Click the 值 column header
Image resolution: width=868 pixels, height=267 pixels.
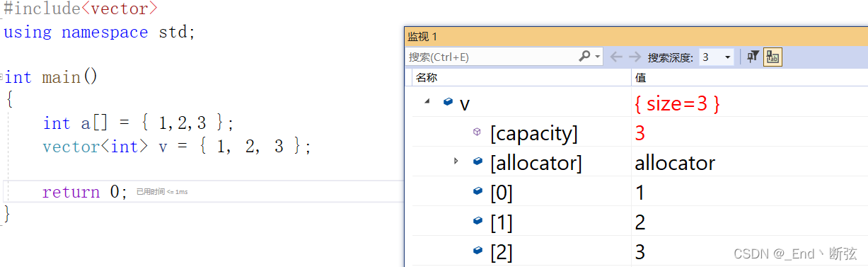pyautogui.click(x=640, y=77)
